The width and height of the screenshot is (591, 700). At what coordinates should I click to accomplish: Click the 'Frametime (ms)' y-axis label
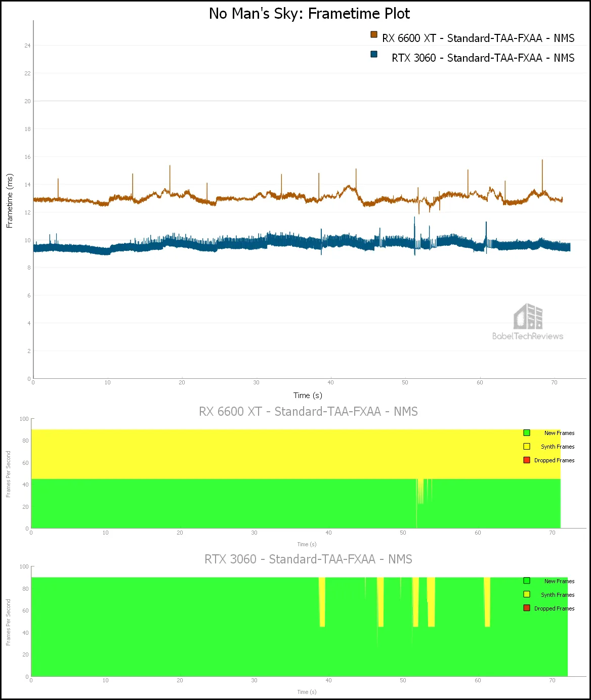click(10, 201)
